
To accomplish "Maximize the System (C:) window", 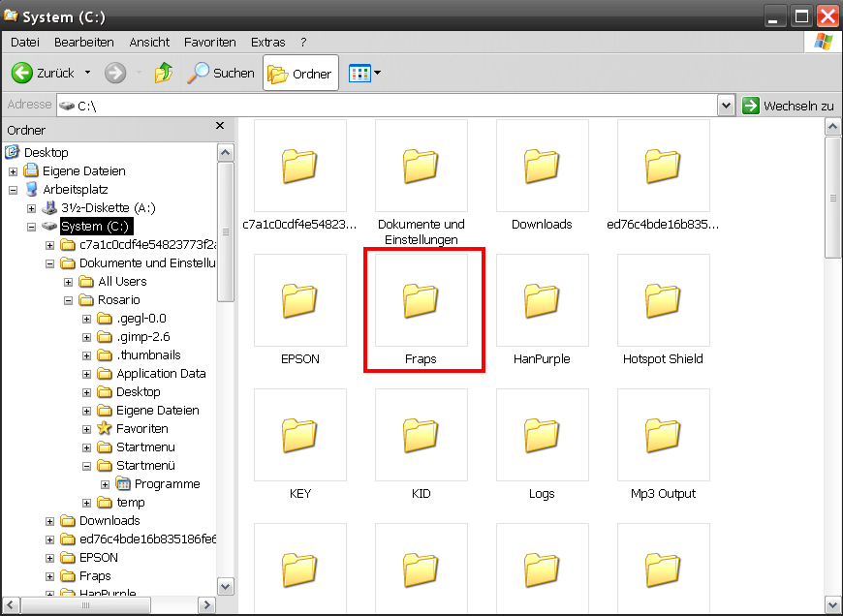I will coord(801,16).
